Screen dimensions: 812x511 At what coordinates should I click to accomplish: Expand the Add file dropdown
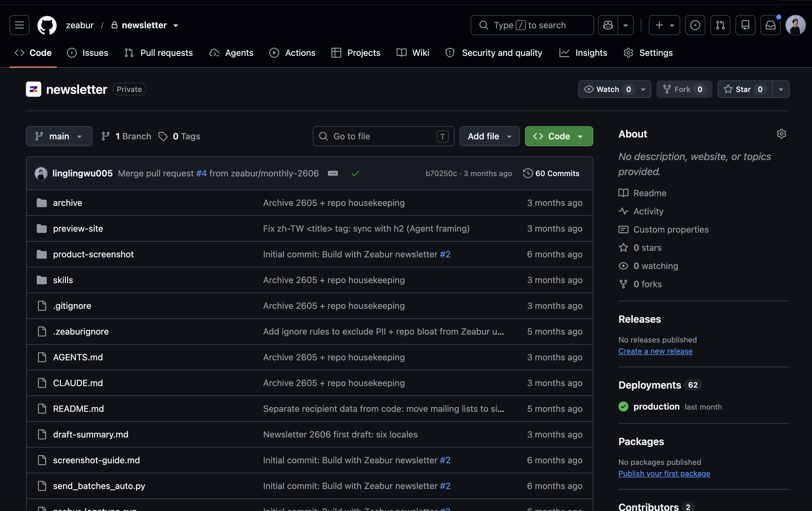[489, 136]
